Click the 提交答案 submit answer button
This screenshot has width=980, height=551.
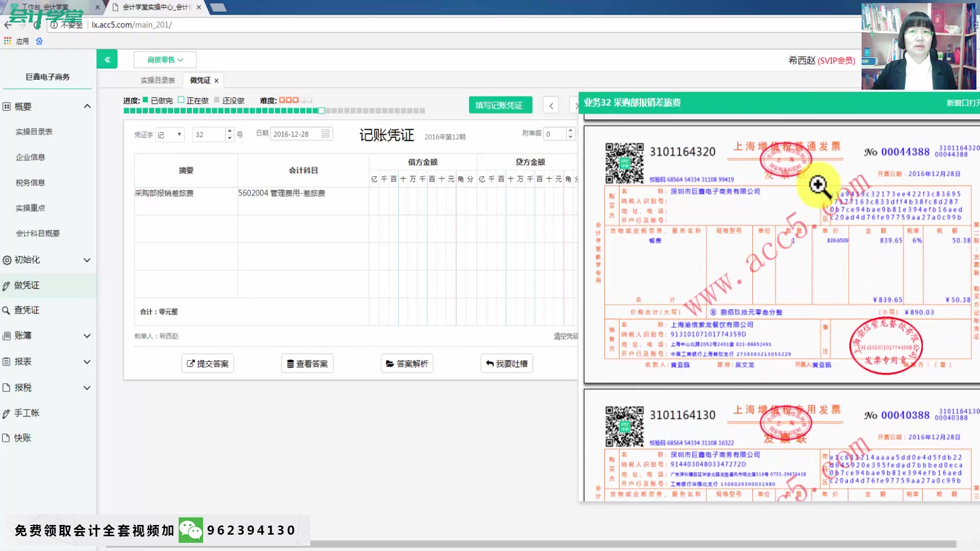[x=207, y=363]
